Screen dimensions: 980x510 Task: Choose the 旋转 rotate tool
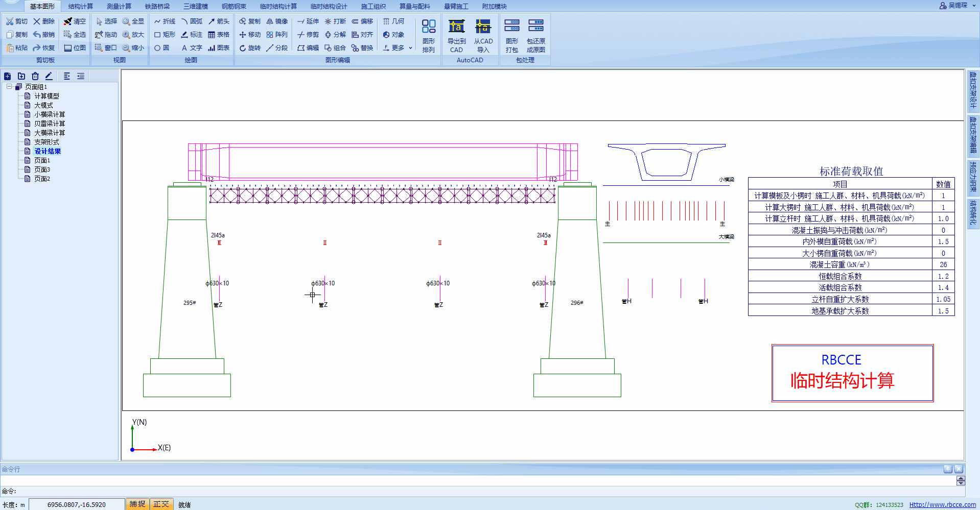pyautogui.click(x=250, y=48)
